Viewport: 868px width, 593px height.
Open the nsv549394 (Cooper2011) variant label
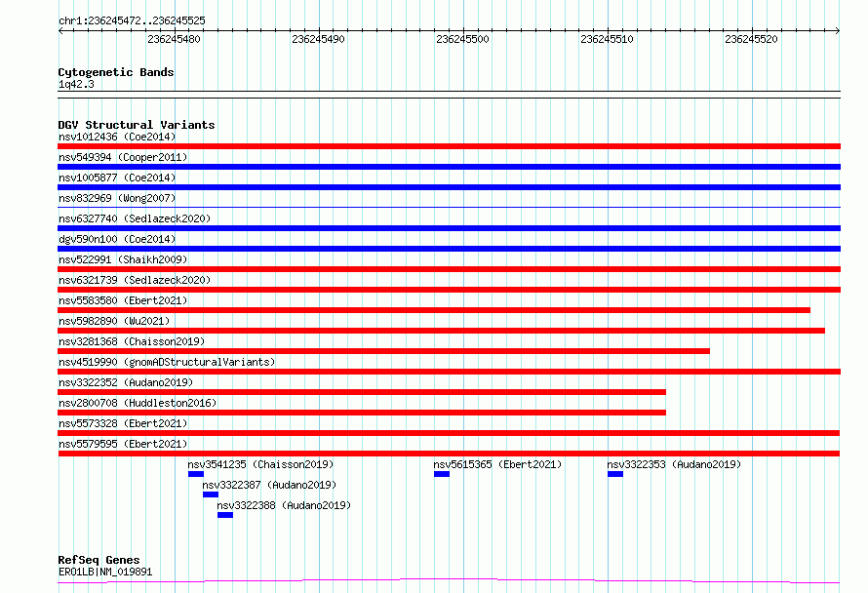point(123,157)
